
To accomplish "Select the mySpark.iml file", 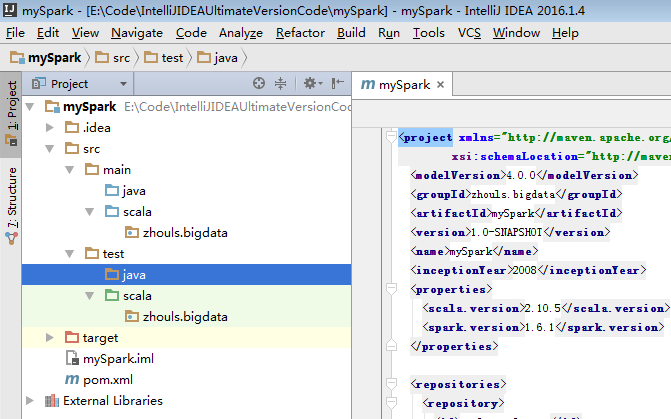I will click(x=187, y=358).
